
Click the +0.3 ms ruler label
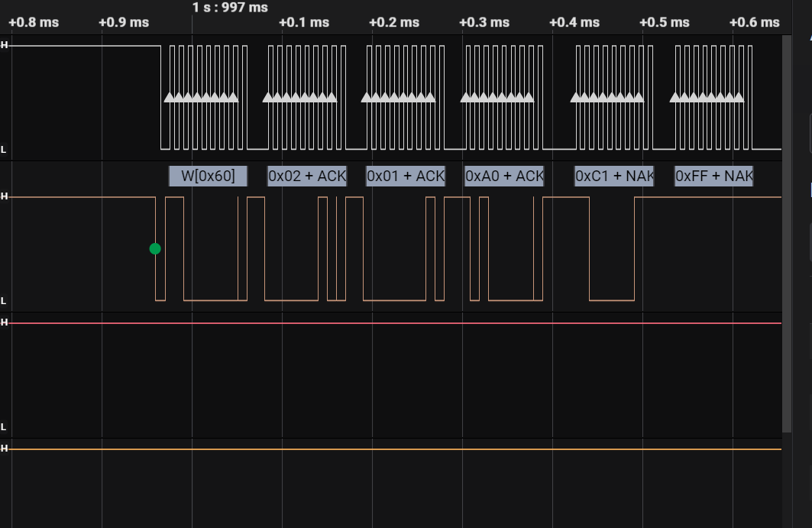[484, 22]
